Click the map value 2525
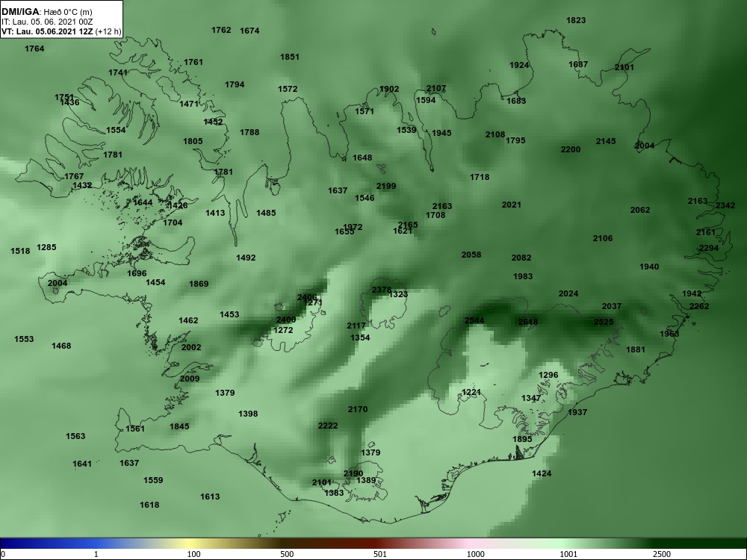 coord(604,322)
